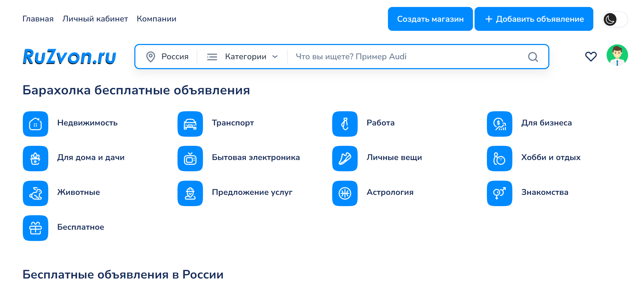Image resolution: width=644 pixels, height=286 pixels.
Task: Click the RuZvon.ru logo
Action: 69,57
